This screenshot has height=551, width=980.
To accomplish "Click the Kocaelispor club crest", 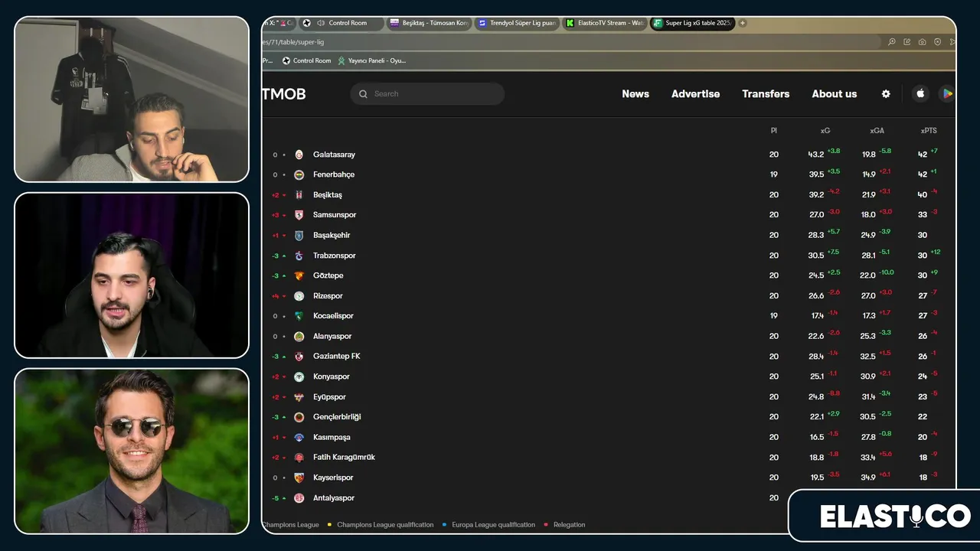I will [299, 316].
